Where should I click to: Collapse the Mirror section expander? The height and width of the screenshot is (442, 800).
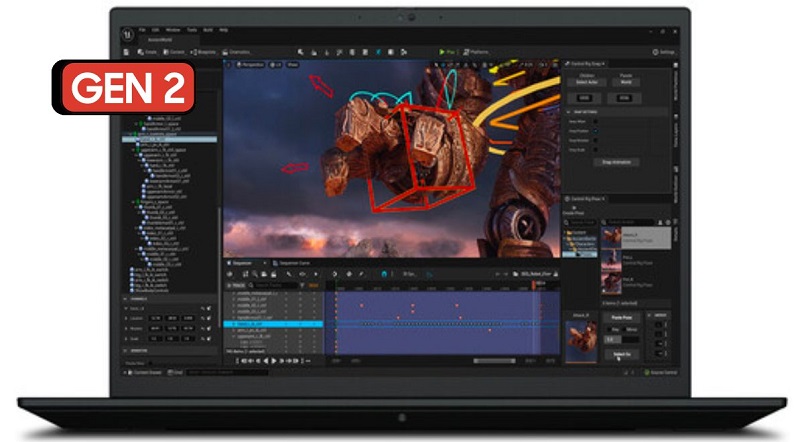(x=649, y=315)
